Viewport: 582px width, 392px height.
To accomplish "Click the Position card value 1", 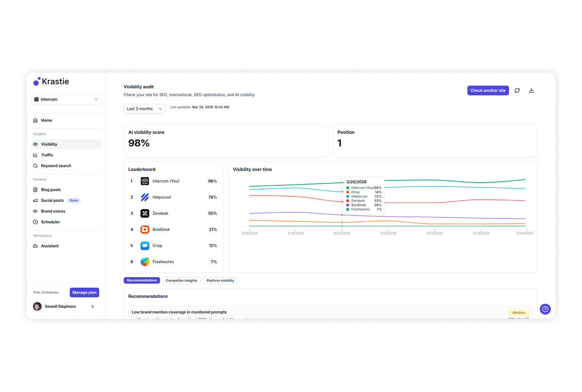I will pos(340,143).
